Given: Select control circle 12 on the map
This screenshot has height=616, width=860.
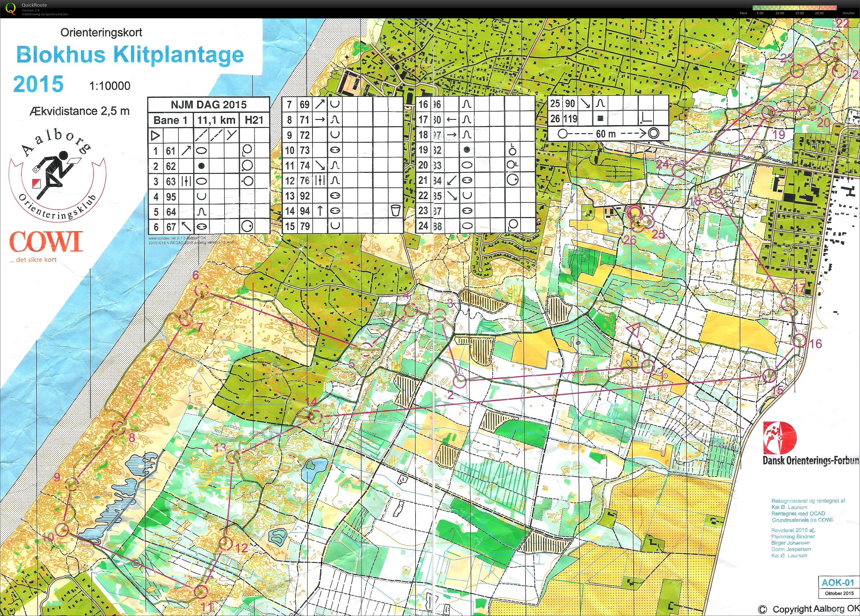Looking at the screenshot, I should click(226, 544).
